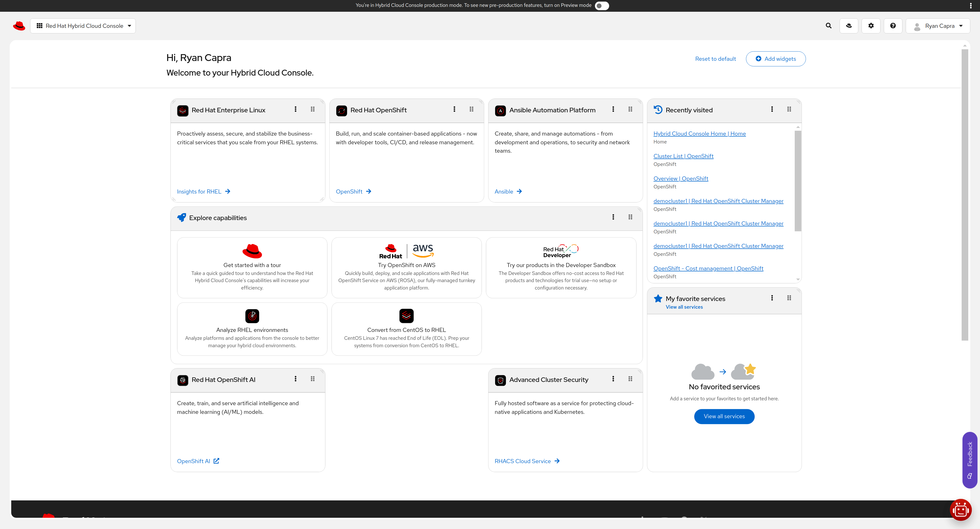Open the My favorite services kebab menu

pos(772,298)
